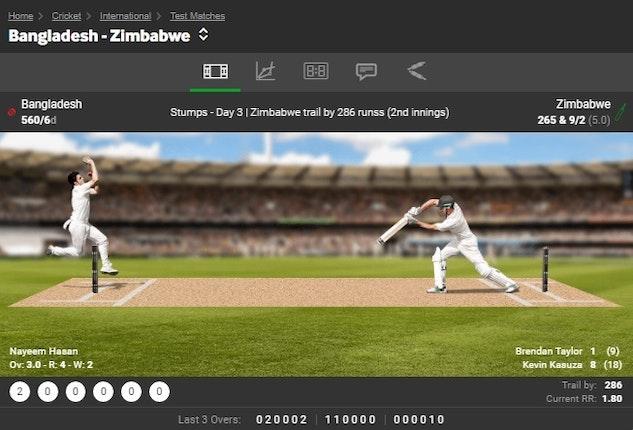Open the Cricket breadcrumb link
633x430 pixels.
(66, 16)
